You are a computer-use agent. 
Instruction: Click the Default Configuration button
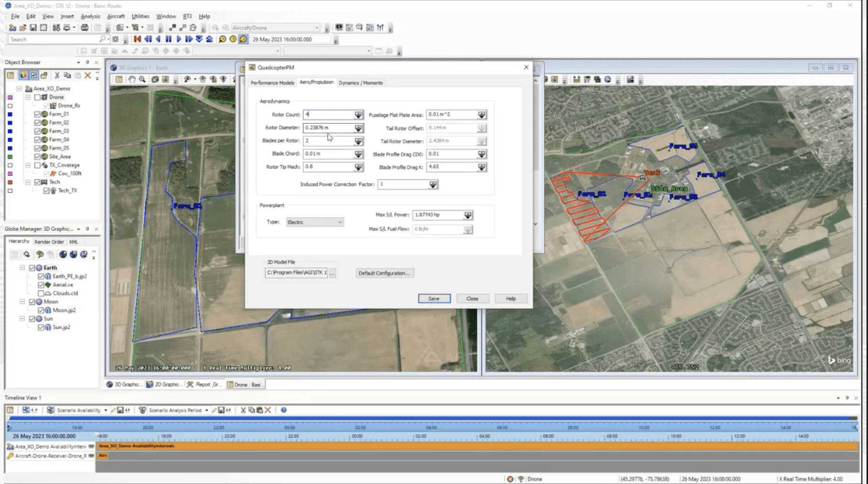pyautogui.click(x=384, y=273)
